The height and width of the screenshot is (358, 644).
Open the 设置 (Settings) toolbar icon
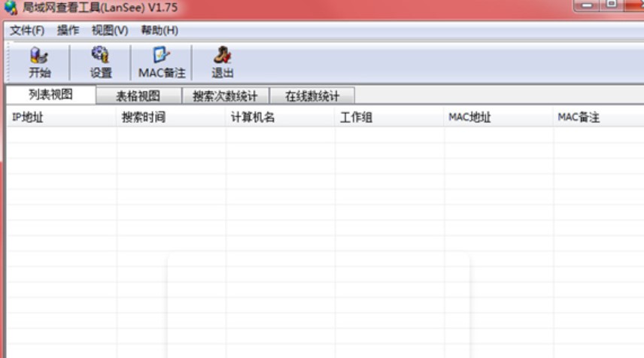tap(101, 62)
